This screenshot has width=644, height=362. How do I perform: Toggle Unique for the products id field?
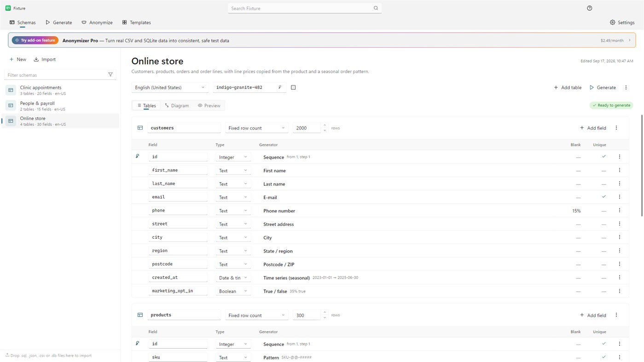(604, 344)
